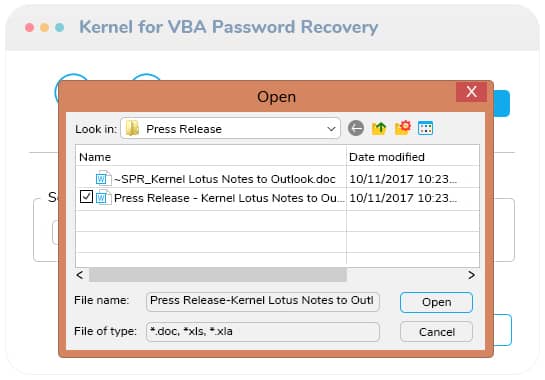Click the left scroll arrow
The height and width of the screenshot is (380, 545).
click(x=80, y=275)
